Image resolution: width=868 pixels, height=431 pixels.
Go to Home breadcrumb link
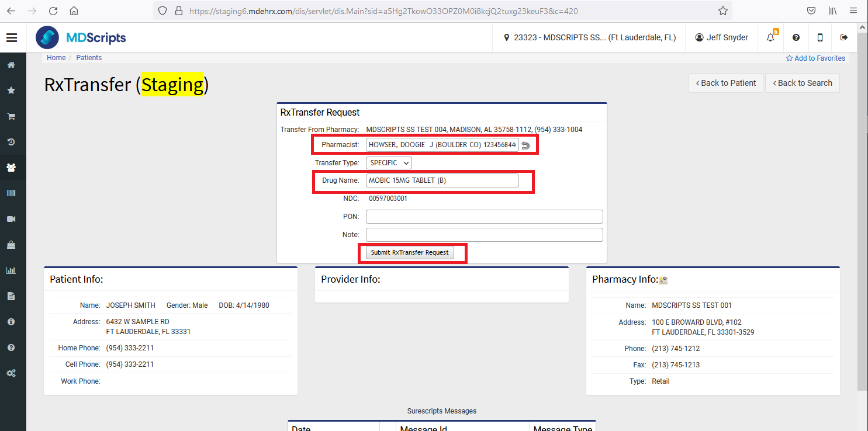point(56,58)
